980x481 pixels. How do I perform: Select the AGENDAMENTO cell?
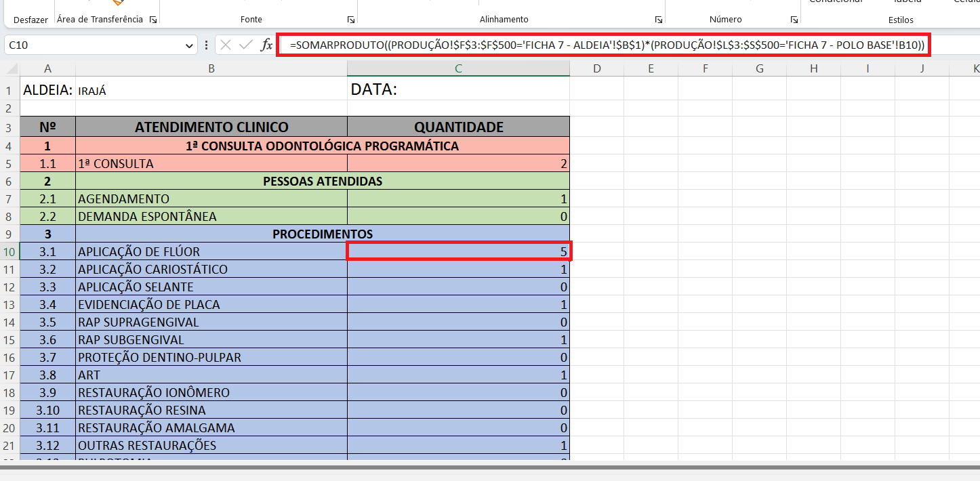[x=211, y=198]
